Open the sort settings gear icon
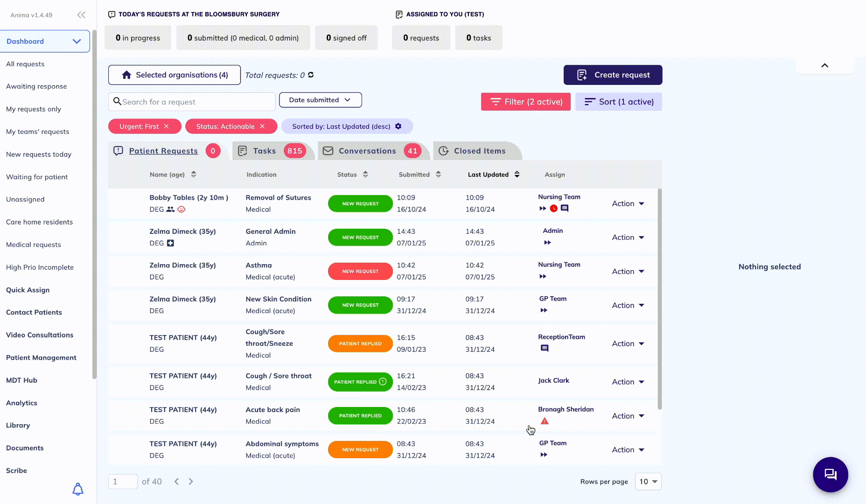866x504 pixels. [x=398, y=126]
